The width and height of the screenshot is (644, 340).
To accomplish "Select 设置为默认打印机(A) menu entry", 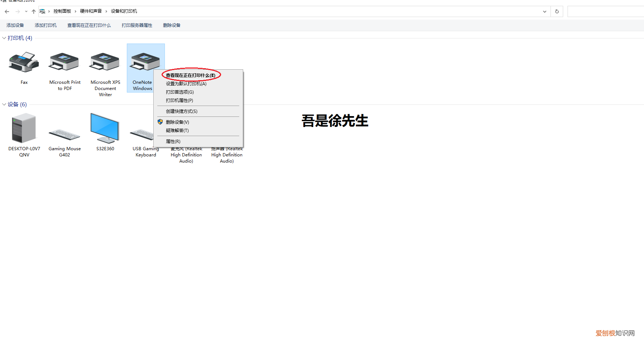I will pos(186,83).
